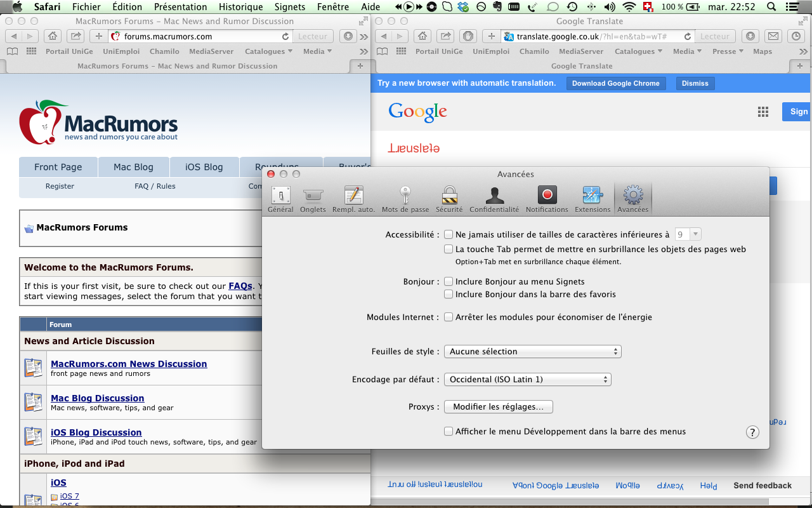Expand Catalogues bookmark folder in Translate window
Viewport: 812px width, 508px height.
pos(639,51)
